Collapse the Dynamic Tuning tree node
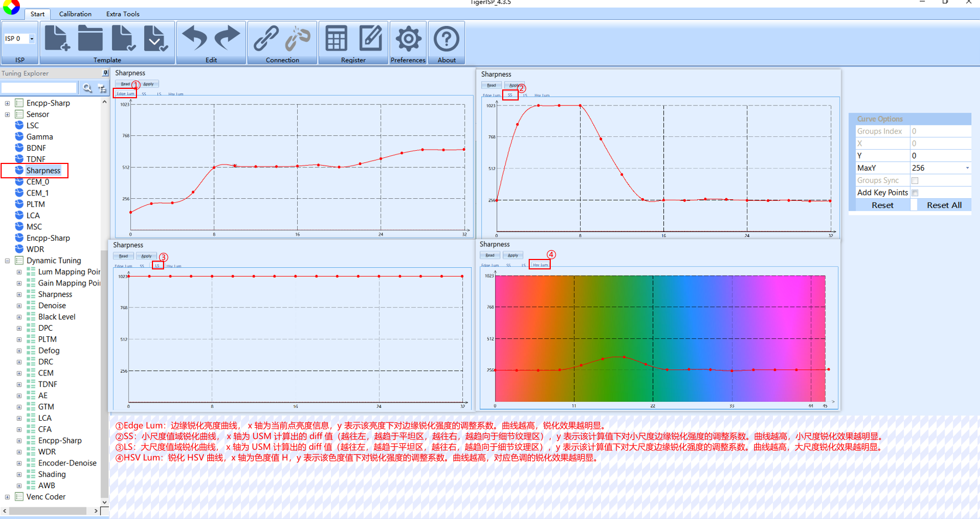Image resolution: width=980 pixels, height=519 pixels. pyautogui.click(x=7, y=261)
